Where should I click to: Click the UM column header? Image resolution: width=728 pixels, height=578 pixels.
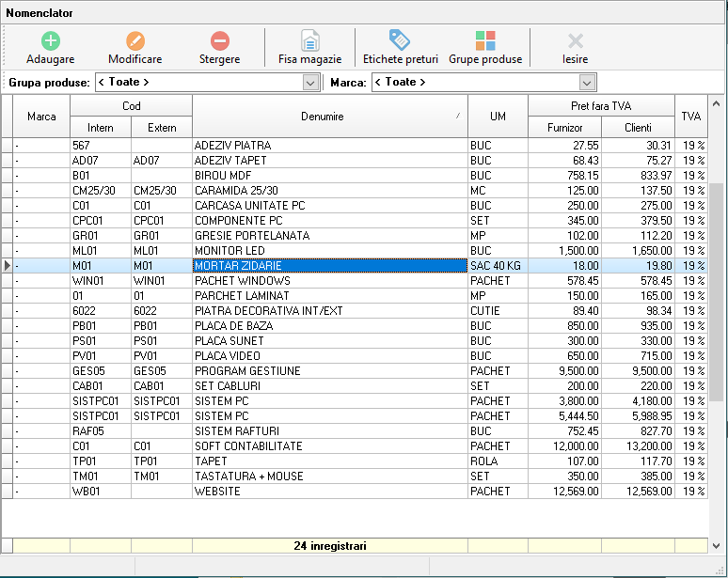[x=498, y=117]
